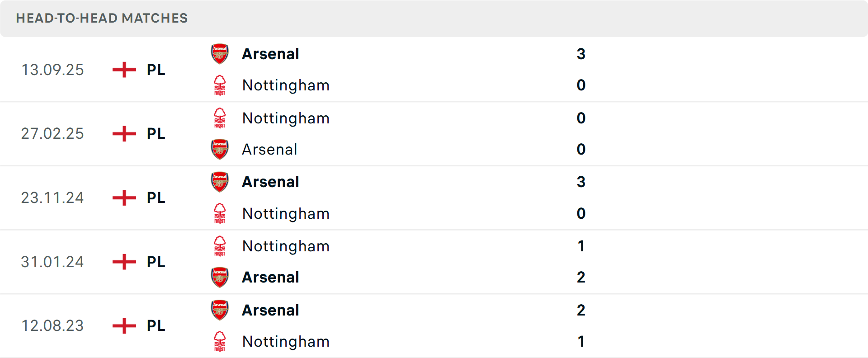This screenshot has width=868, height=358.
Task: Click England flag beside 23.11.24 date
Action: coord(124,198)
